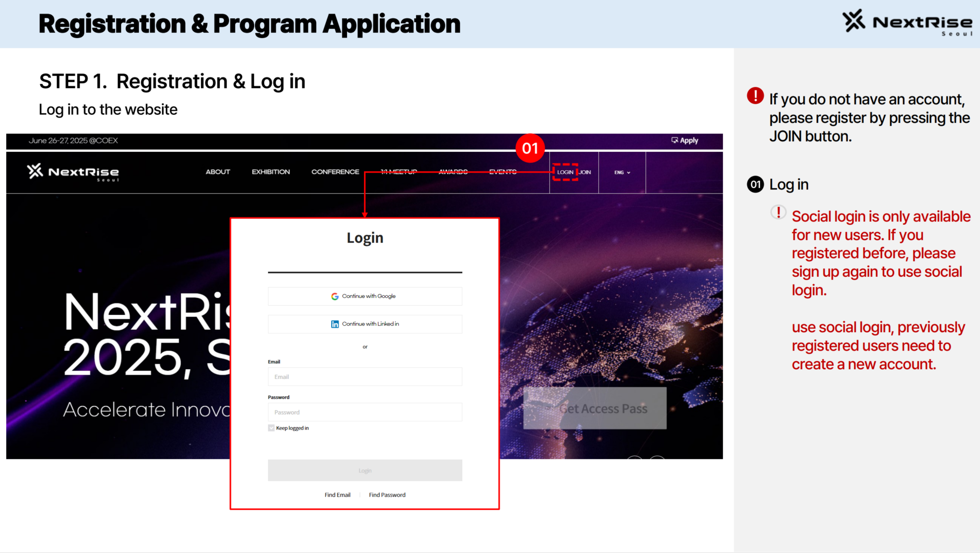
Task: Click the red exclamation warning icon
Action: click(x=755, y=96)
